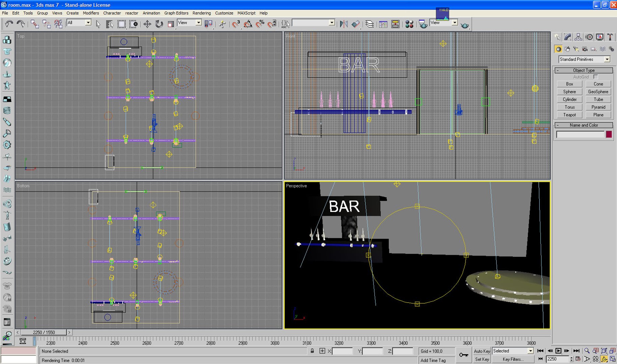This screenshot has width=617, height=364.
Task: Open the Modifiers menu
Action: pyautogui.click(x=91, y=13)
